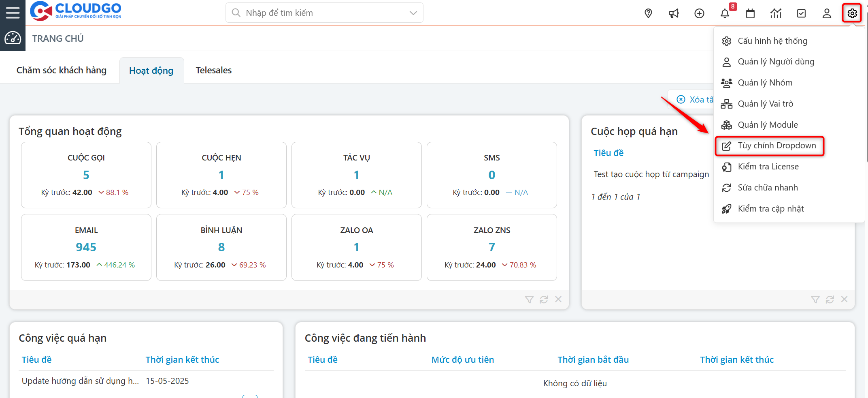
Task: Click the dashboard speedometer icon
Action: pyautogui.click(x=13, y=38)
